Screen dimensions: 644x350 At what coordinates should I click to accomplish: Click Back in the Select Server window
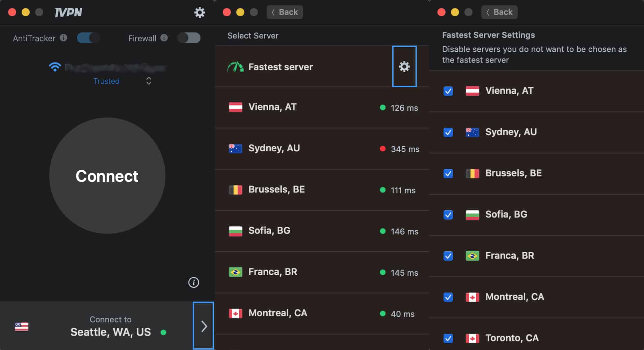(285, 12)
